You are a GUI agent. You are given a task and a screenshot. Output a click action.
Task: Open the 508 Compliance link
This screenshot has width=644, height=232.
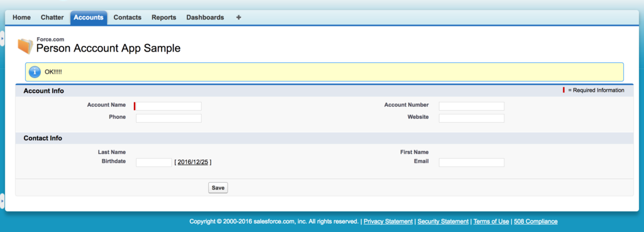(x=536, y=221)
